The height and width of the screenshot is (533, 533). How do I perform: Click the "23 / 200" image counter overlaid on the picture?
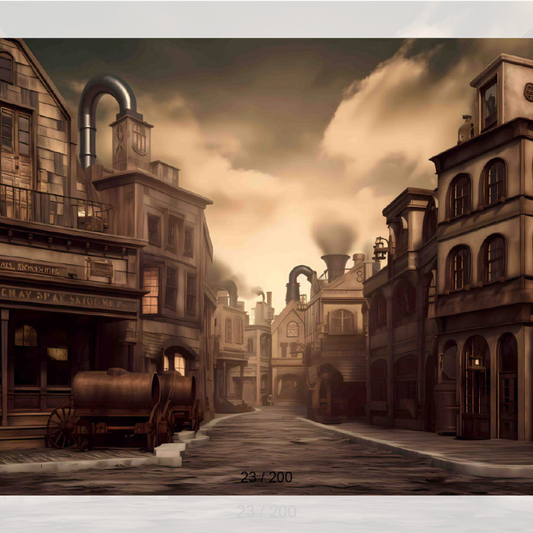tap(266, 477)
